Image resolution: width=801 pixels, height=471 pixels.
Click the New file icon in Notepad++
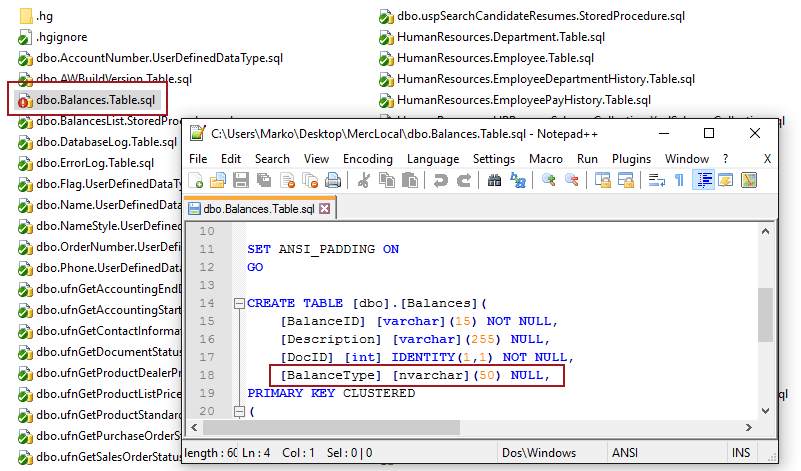point(196,180)
